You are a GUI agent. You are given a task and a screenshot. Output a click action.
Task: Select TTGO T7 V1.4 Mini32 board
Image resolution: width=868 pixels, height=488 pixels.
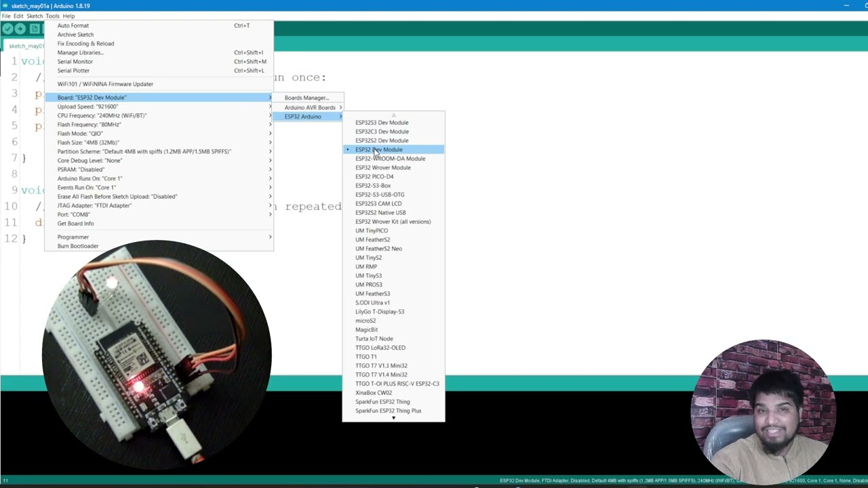[x=393, y=375]
